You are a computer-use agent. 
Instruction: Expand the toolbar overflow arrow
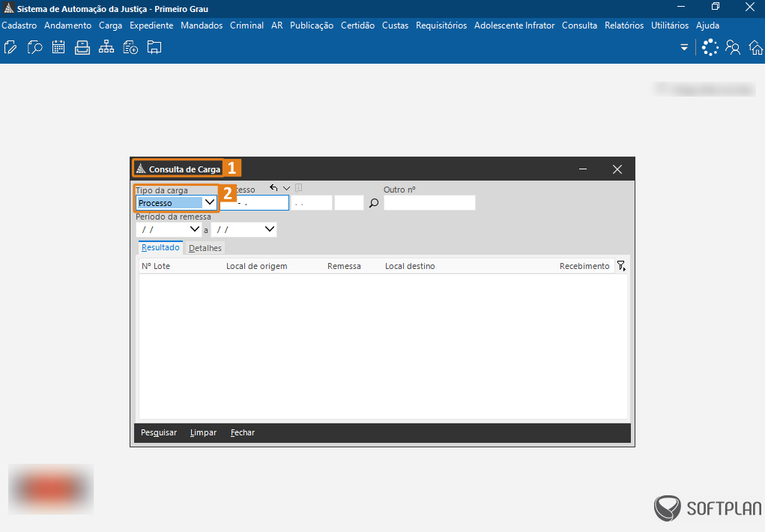[x=684, y=48]
